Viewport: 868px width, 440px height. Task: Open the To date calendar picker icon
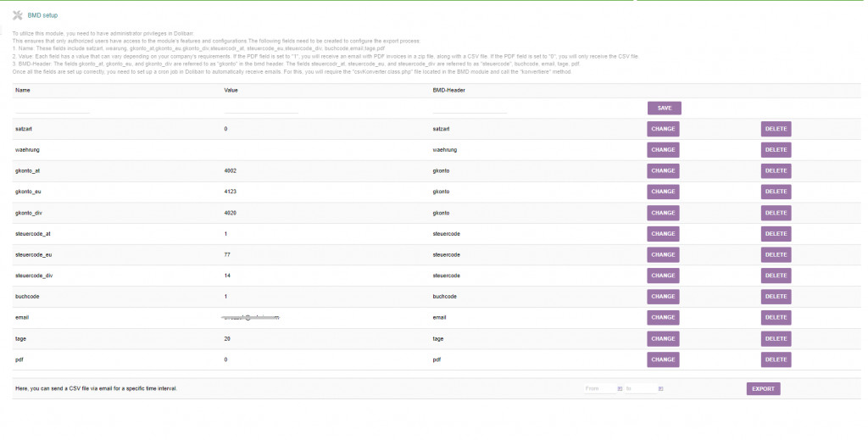[x=660, y=389]
